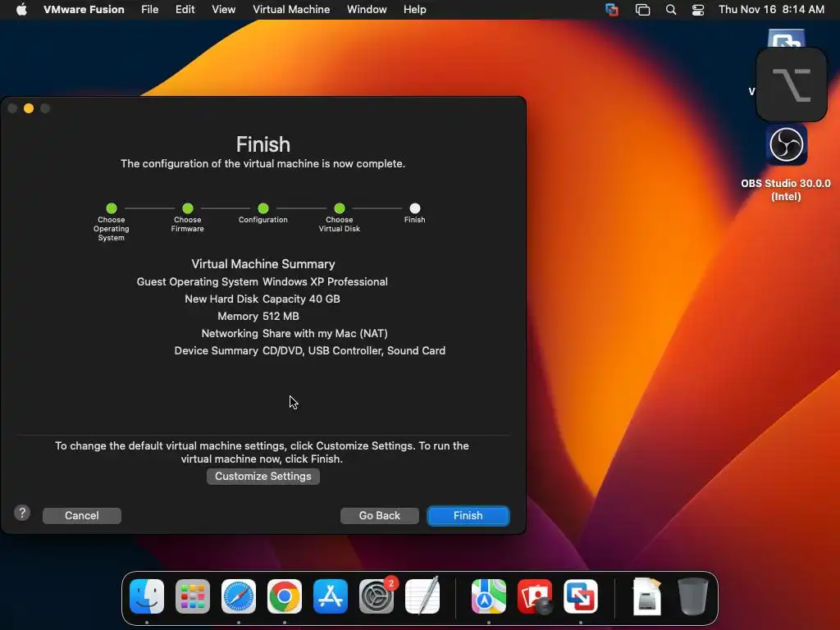The height and width of the screenshot is (630, 840).
Task: Open the Apple menu
Action: pyautogui.click(x=21, y=10)
